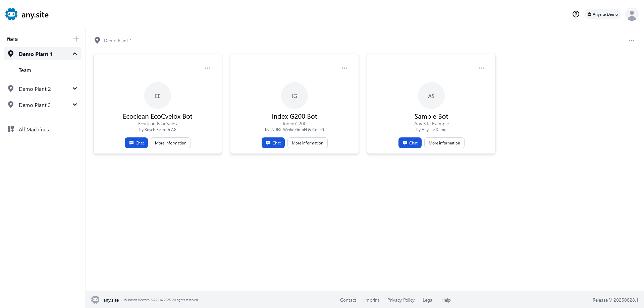Screen dimensions: 644x308
Task: Open the Anysite Demo organization selector
Action: pyautogui.click(x=602, y=14)
